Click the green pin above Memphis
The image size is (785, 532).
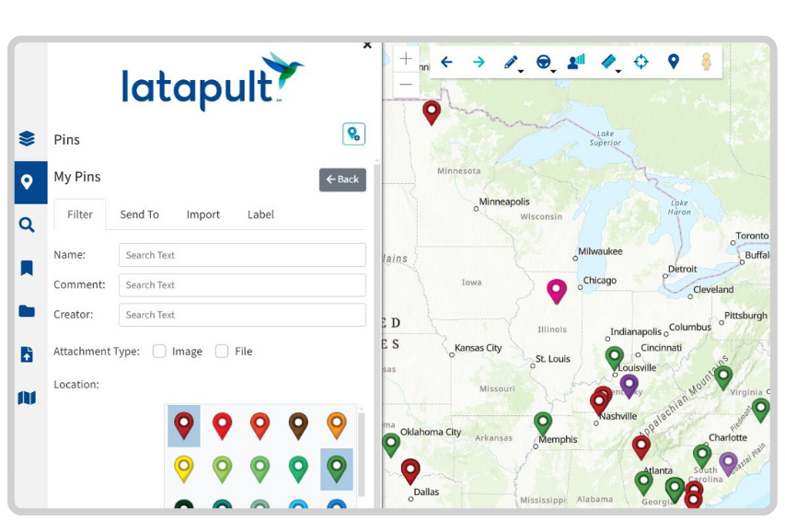(543, 423)
